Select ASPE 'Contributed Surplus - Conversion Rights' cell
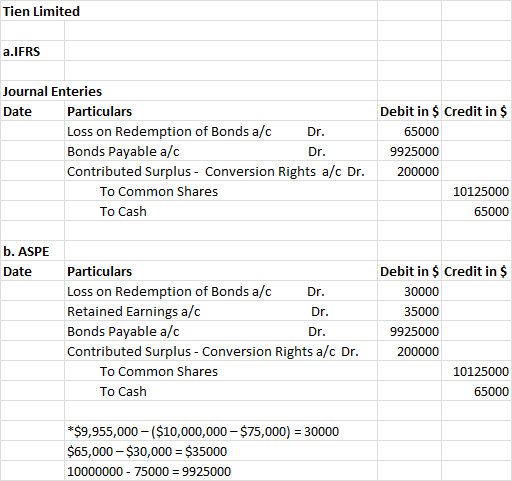The width and height of the screenshot is (512, 481). (221, 351)
